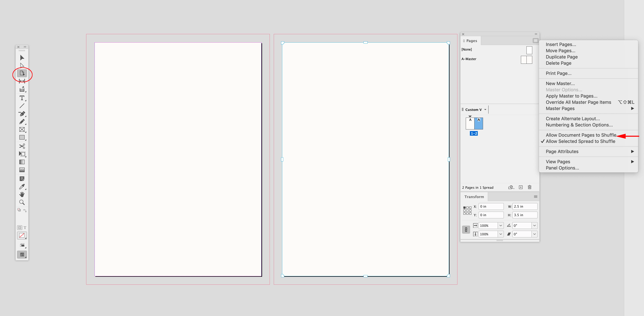
Task: Click the fill/stroke none color swatch
Action: 22,235
